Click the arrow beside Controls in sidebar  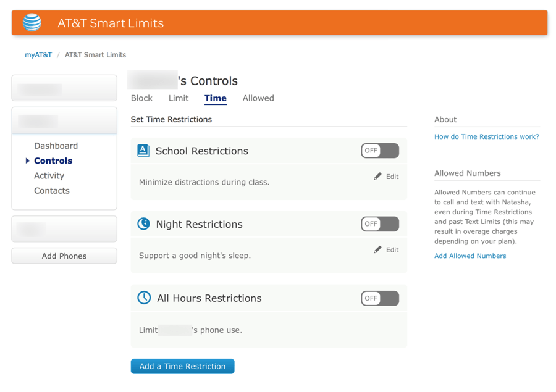(28, 161)
